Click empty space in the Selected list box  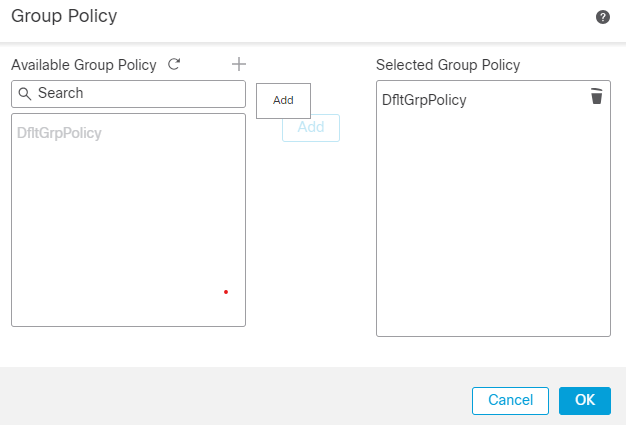[490, 230]
